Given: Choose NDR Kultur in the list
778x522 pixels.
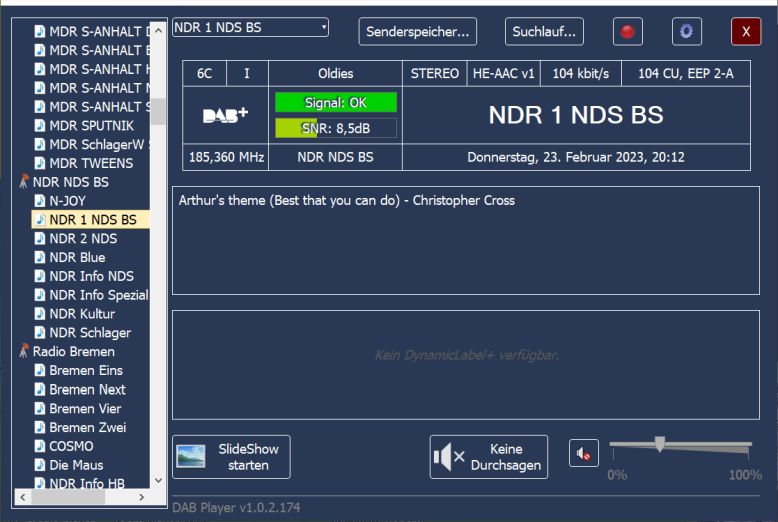Looking at the screenshot, I should [82, 314].
